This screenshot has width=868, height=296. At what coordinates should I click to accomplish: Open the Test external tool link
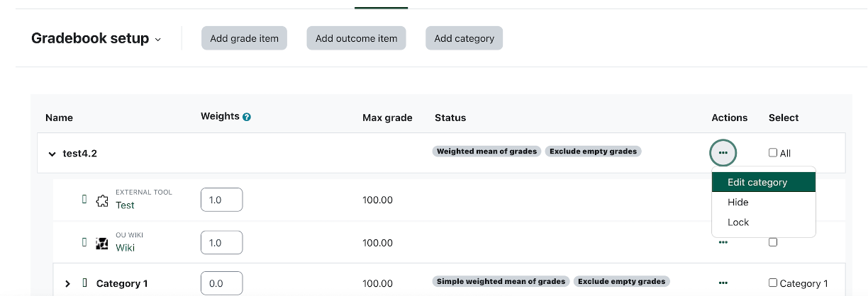point(125,205)
